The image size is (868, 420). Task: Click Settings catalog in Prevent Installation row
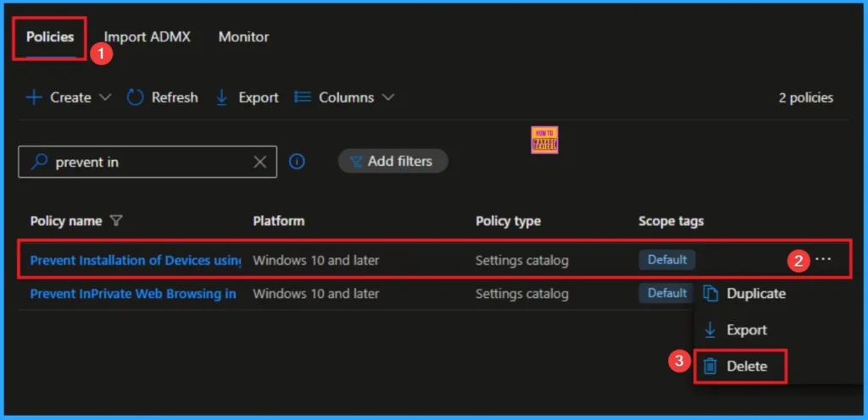[x=522, y=260]
